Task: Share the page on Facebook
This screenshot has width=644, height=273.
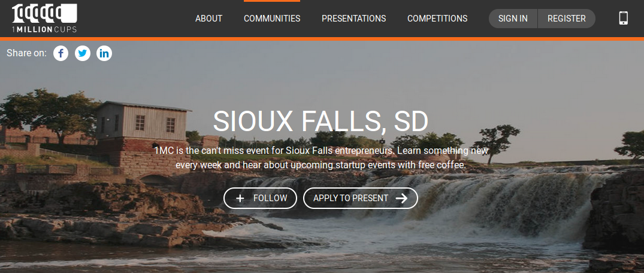Action: [x=61, y=53]
